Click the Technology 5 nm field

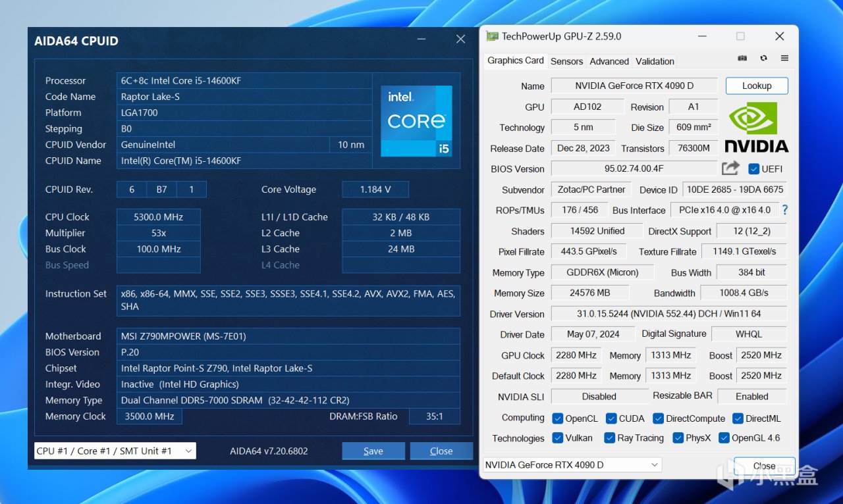[x=584, y=128]
